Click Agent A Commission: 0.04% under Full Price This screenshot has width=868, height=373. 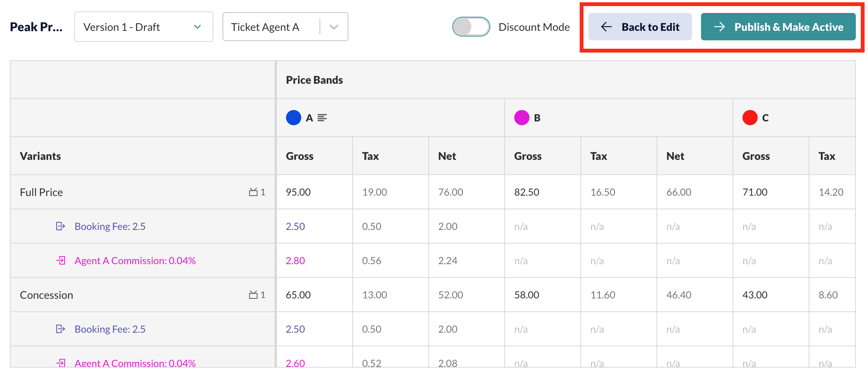[135, 261]
